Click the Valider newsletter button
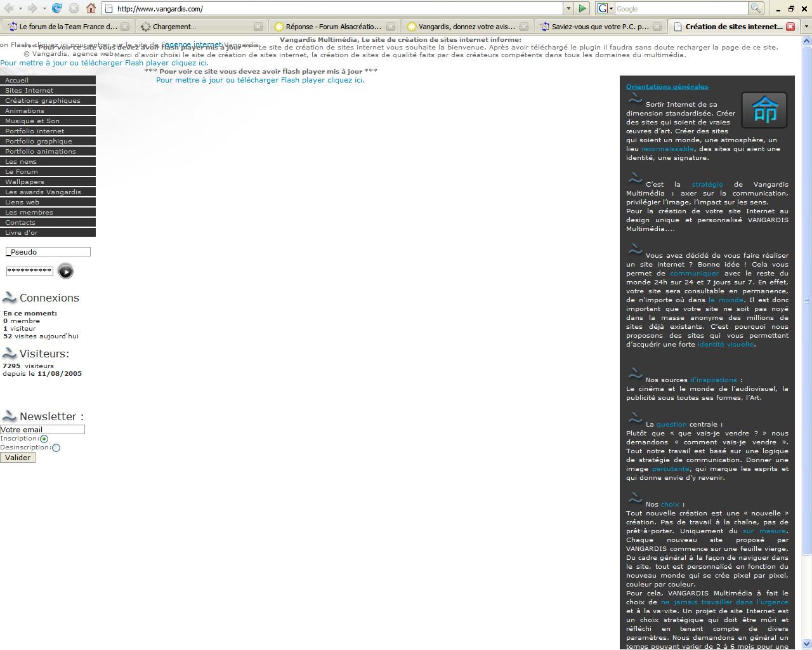 click(18, 458)
